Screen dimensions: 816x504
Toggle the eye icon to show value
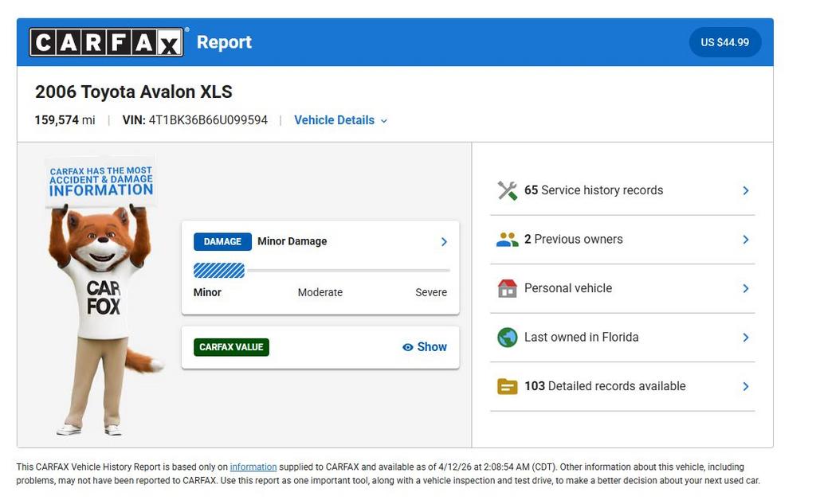tap(407, 347)
